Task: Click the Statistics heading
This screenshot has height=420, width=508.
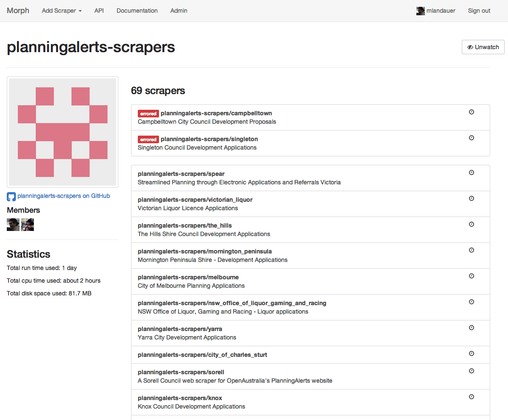Action: 28,254
